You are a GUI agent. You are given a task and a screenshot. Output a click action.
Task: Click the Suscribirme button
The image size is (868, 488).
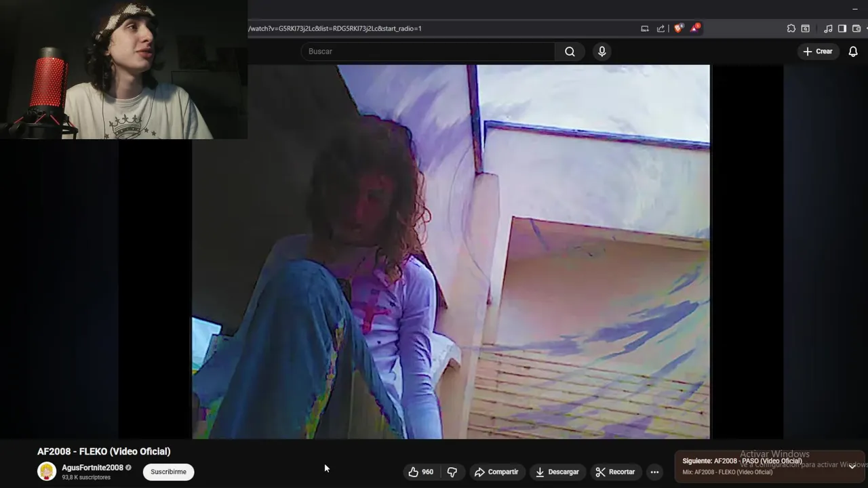(168, 472)
